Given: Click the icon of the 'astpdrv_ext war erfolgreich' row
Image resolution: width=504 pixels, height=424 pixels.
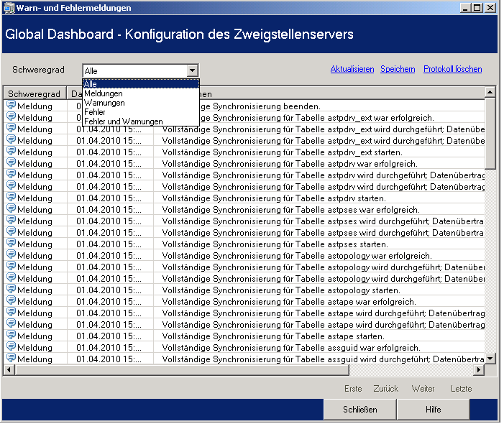Looking at the screenshot, I should point(11,117).
